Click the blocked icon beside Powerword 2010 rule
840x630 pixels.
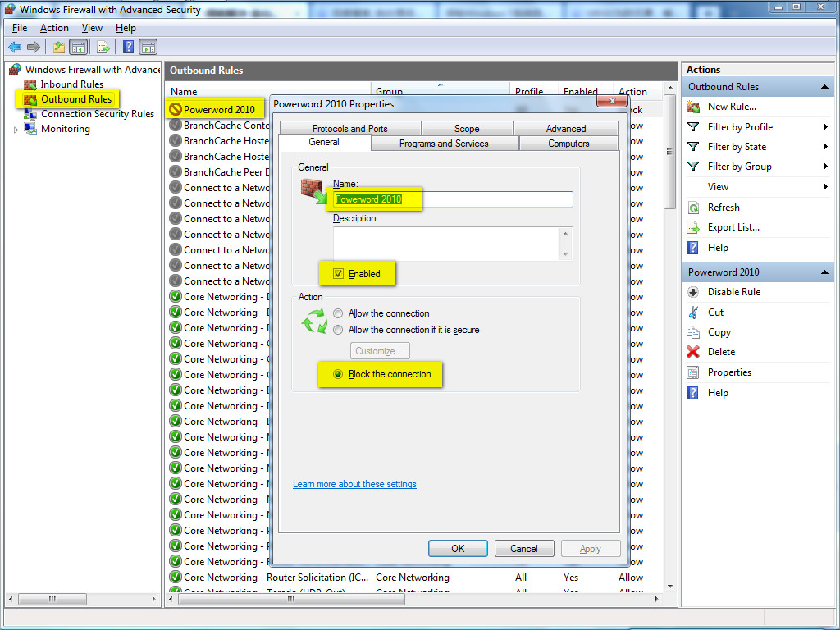(x=176, y=109)
